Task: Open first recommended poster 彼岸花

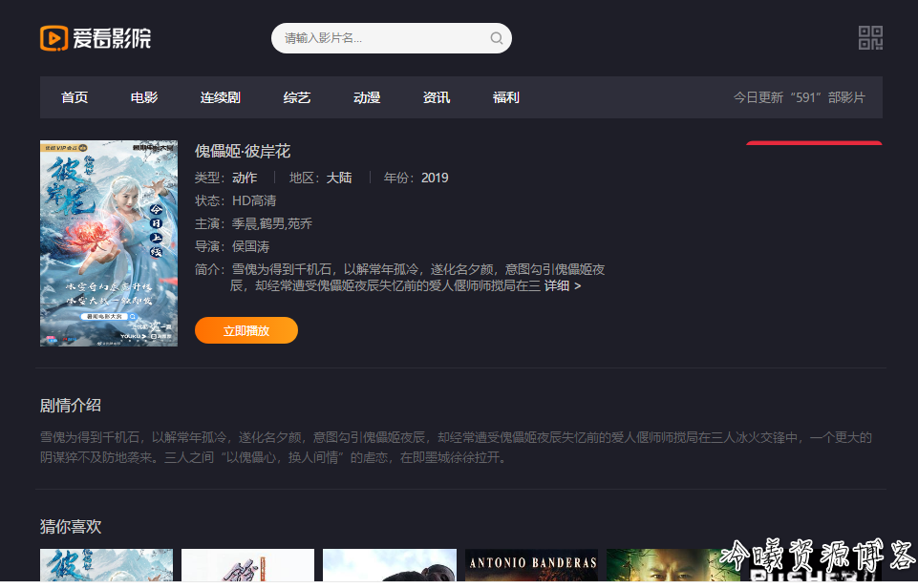Action: pos(107,565)
